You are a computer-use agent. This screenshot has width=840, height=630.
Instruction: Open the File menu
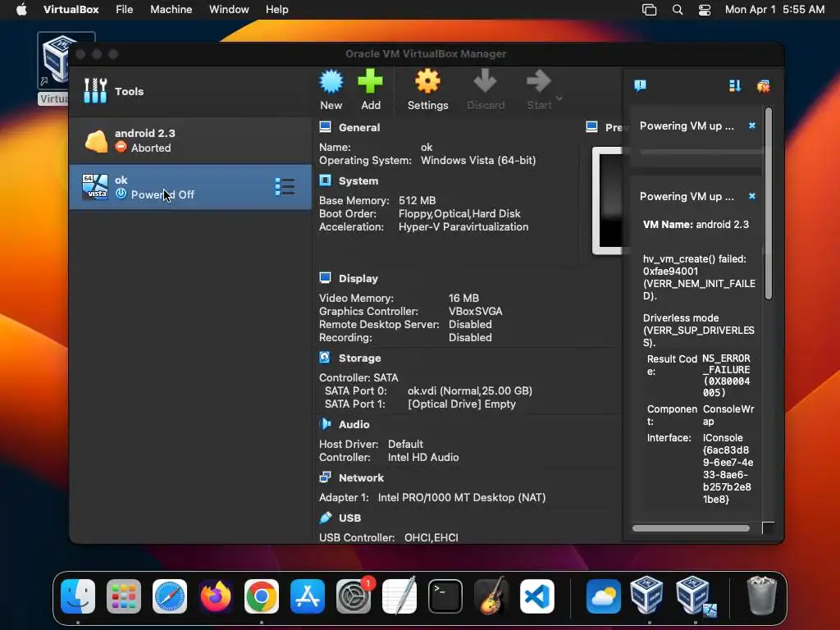coord(125,9)
